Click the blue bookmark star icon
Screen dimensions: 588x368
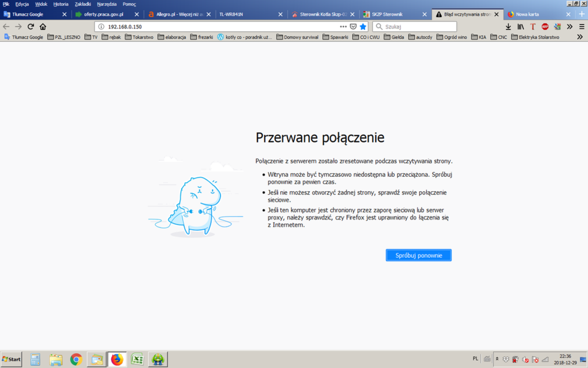[363, 26]
